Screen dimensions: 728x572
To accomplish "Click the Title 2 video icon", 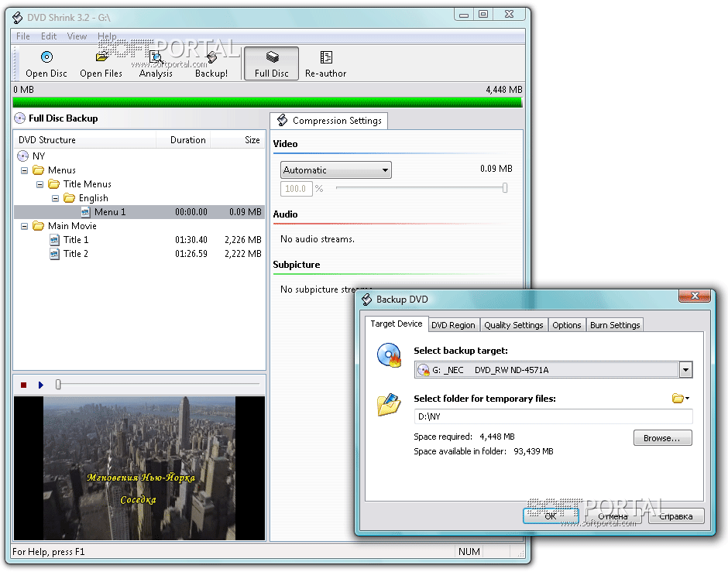I will coord(55,254).
